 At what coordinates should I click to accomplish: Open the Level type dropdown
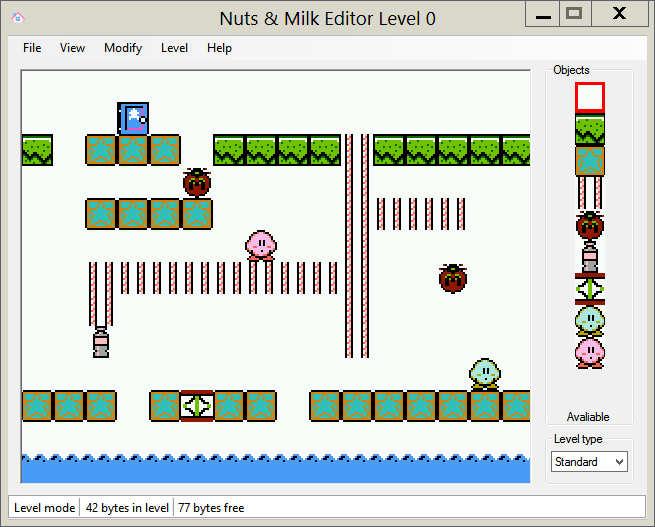pyautogui.click(x=589, y=462)
